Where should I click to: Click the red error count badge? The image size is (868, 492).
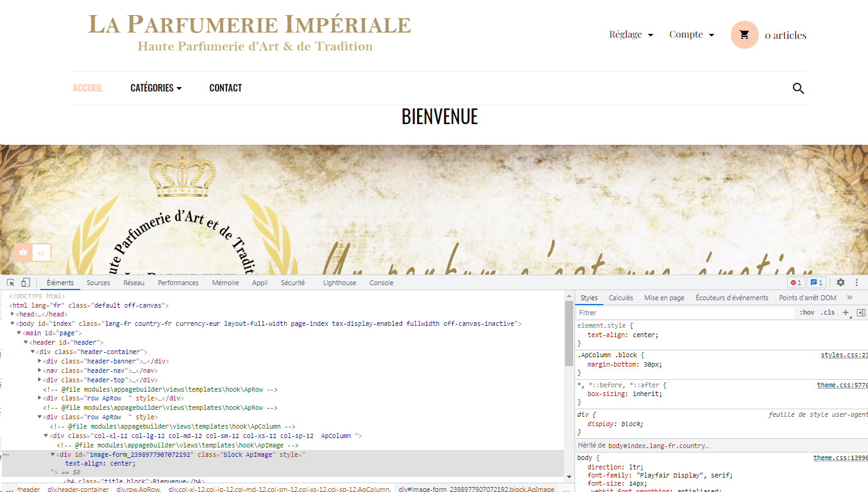coord(796,283)
